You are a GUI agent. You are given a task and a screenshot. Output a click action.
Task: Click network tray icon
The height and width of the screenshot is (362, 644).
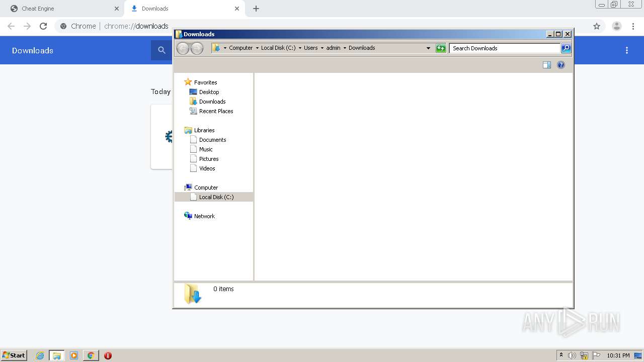(584, 355)
